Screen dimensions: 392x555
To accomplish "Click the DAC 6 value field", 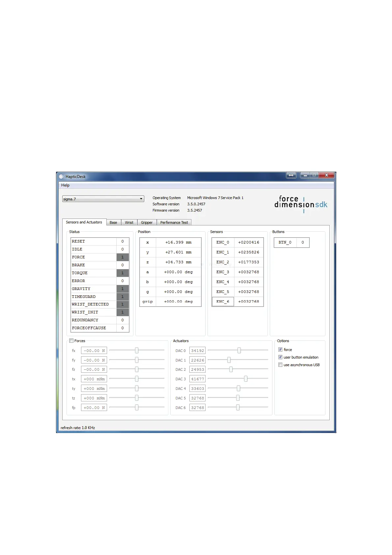I will coord(198,408).
